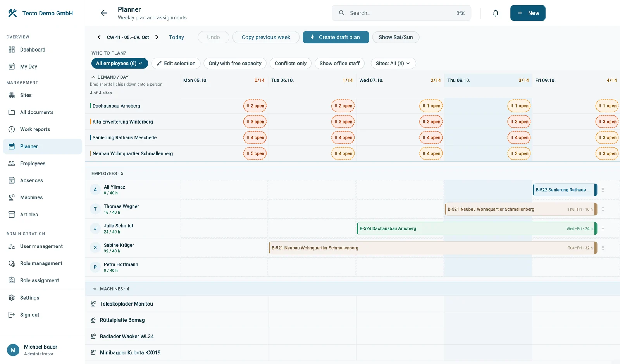
Task: Toggle Show Sat/Sun columns
Action: click(396, 37)
